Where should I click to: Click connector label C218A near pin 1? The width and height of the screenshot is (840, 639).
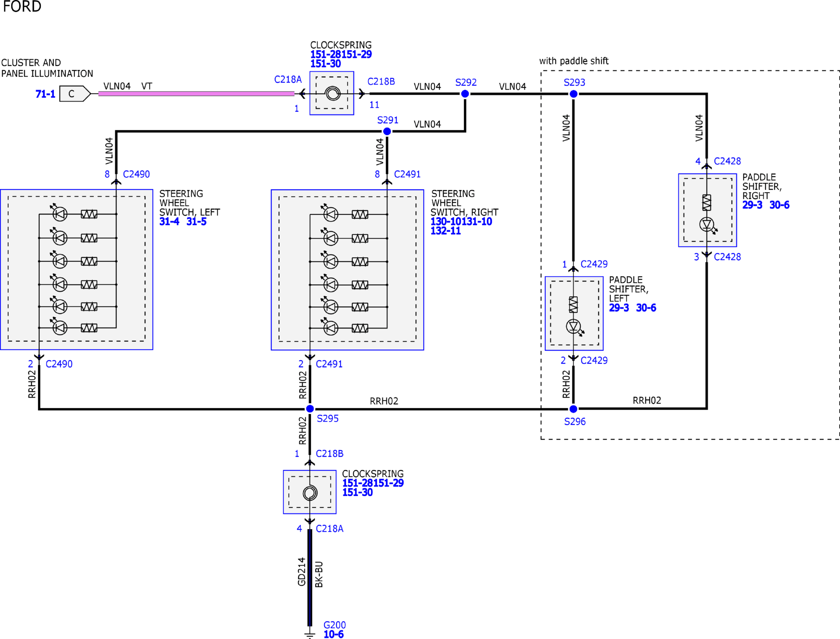(288, 80)
